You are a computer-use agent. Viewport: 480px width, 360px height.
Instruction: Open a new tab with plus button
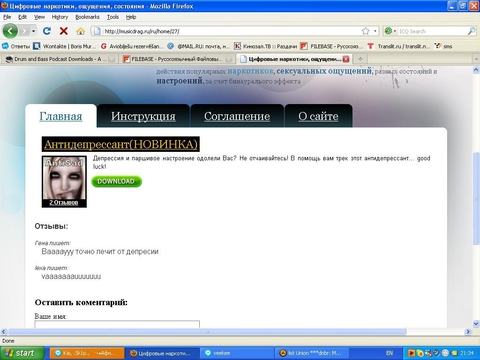coord(360,59)
